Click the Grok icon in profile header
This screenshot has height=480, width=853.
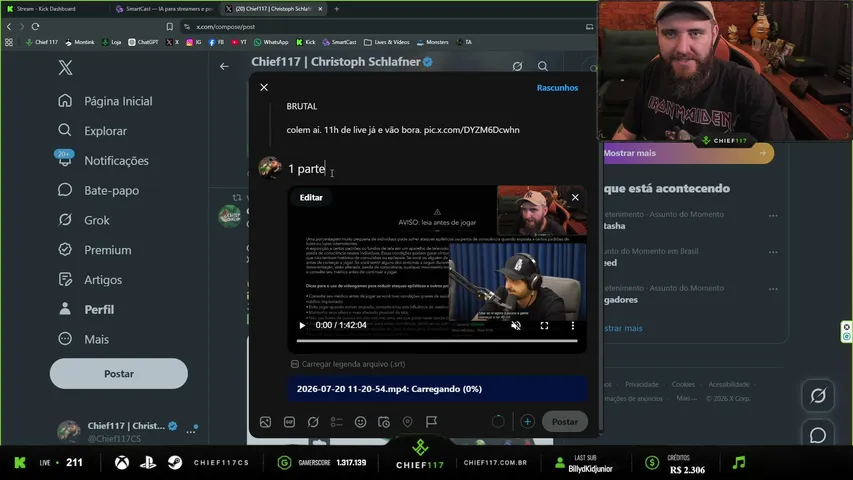517,66
